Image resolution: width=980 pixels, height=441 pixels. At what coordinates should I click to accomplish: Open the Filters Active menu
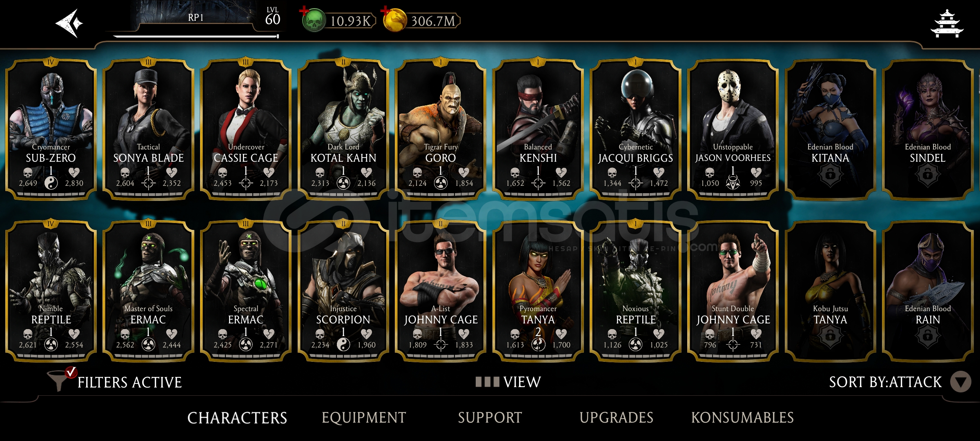(129, 383)
